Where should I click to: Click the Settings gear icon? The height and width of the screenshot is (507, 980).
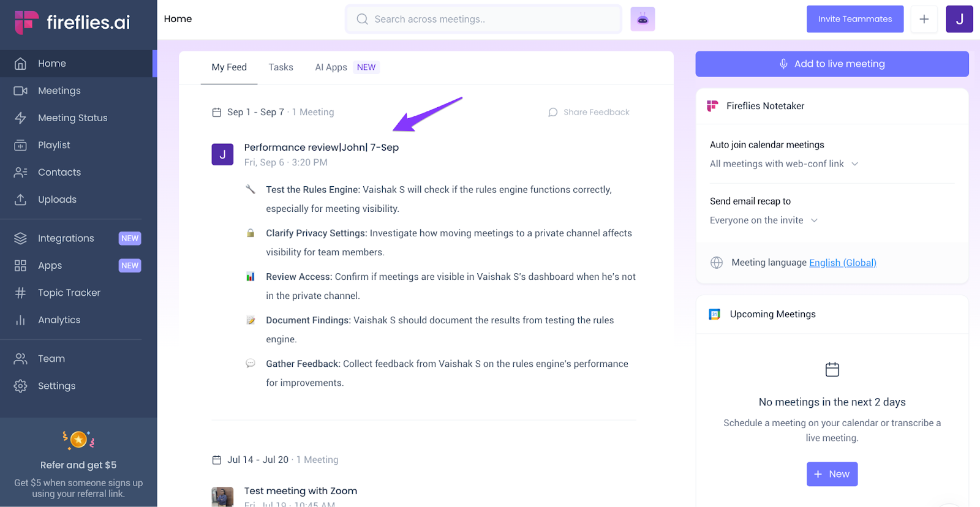click(x=20, y=386)
